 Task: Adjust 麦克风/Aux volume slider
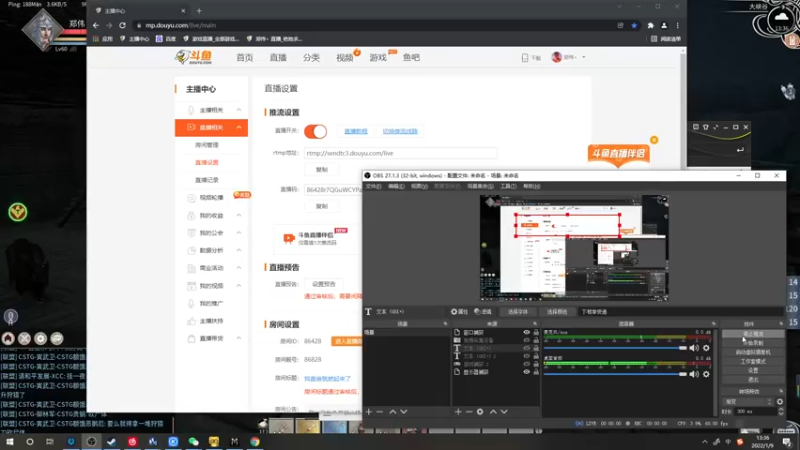point(615,348)
